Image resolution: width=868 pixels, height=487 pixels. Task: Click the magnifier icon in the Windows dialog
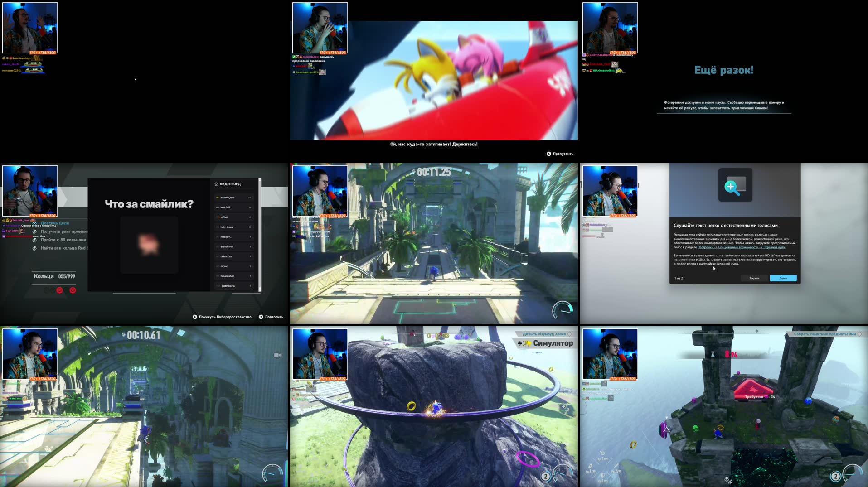(x=736, y=184)
